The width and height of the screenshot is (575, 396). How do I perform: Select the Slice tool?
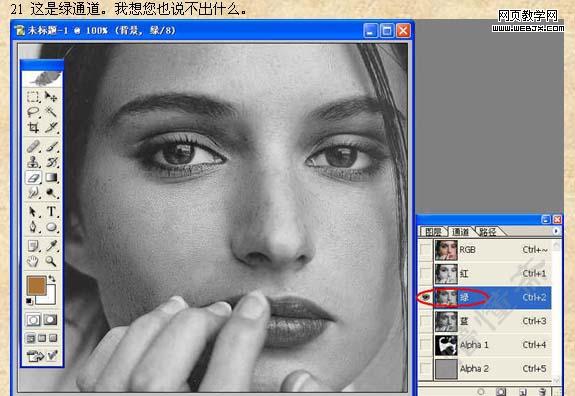[51, 127]
